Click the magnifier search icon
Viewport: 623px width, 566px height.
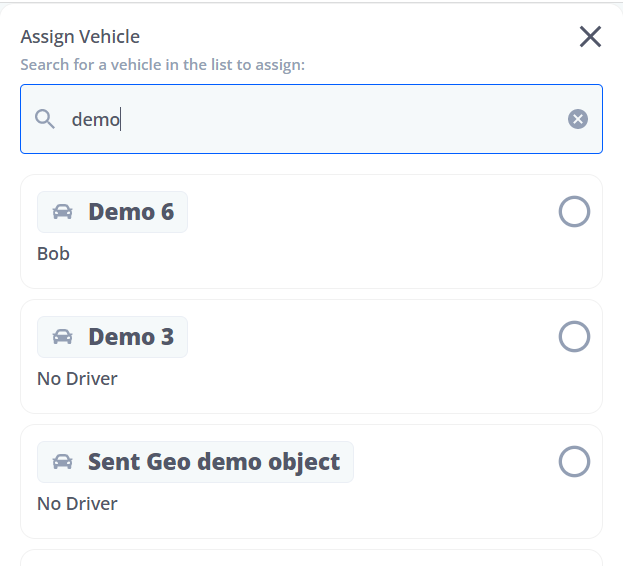[44, 119]
